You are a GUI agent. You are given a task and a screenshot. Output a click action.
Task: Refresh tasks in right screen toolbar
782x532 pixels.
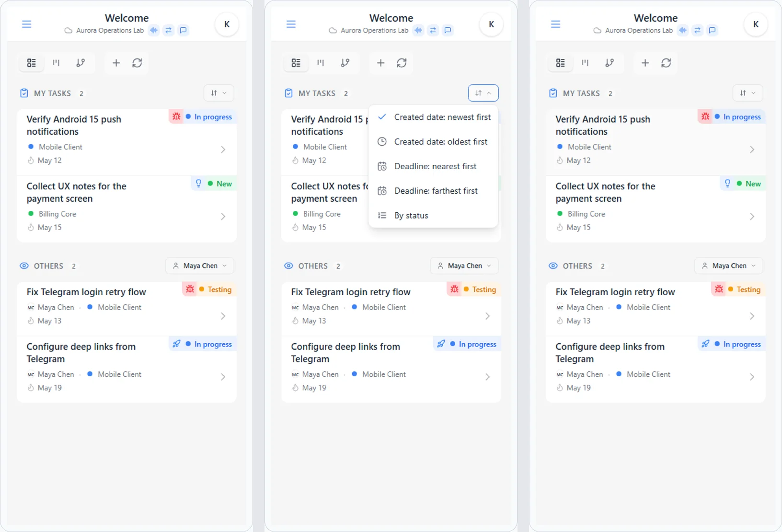(666, 63)
